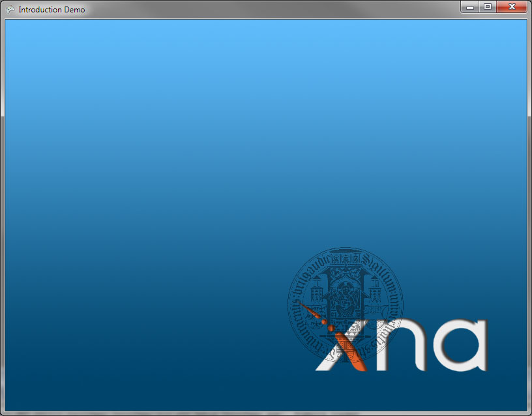Click the light blue top of the gradient

[x=261, y=39]
